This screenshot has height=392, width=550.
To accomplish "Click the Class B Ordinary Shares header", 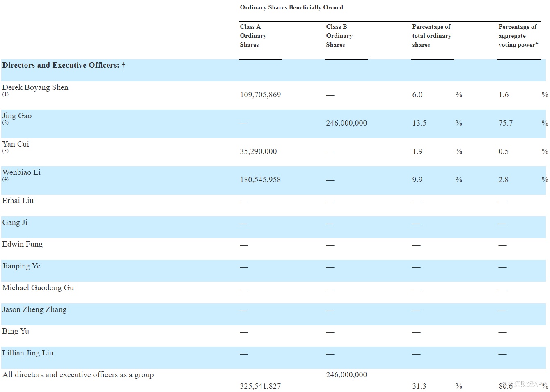I will click(x=339, y=36).
